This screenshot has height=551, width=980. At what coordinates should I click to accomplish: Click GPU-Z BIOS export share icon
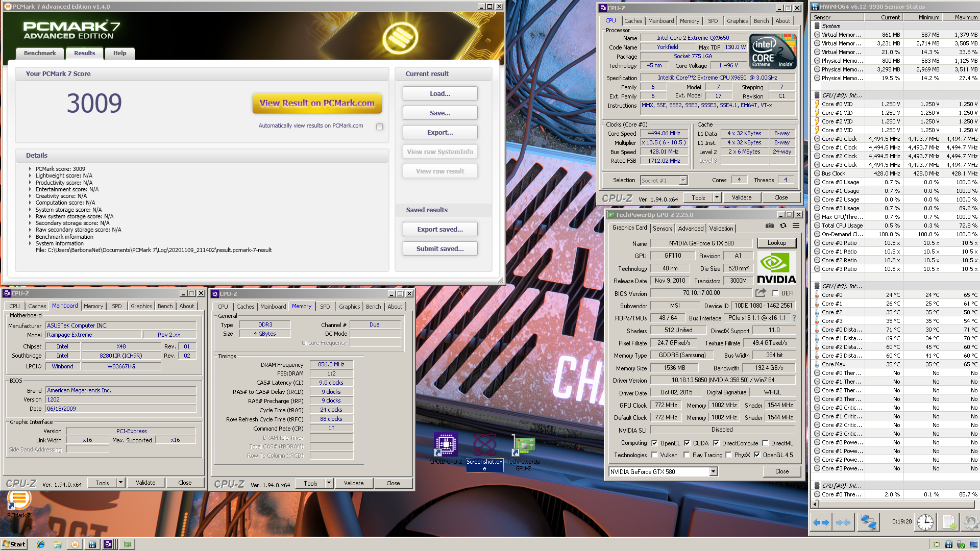click(x=761, y=293)
